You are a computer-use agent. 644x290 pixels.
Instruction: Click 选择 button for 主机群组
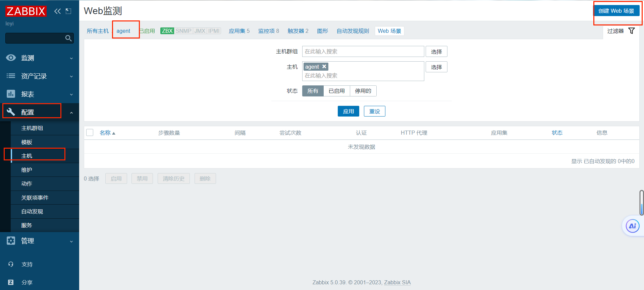pyautogui.click(x=436, y=52)
